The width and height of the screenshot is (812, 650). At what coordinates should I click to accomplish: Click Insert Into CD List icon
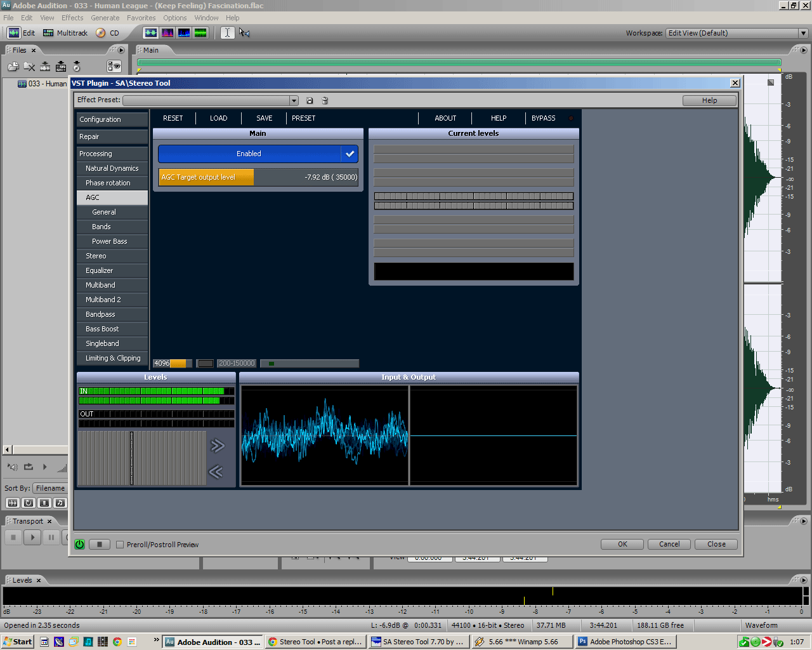pos(77,66)
